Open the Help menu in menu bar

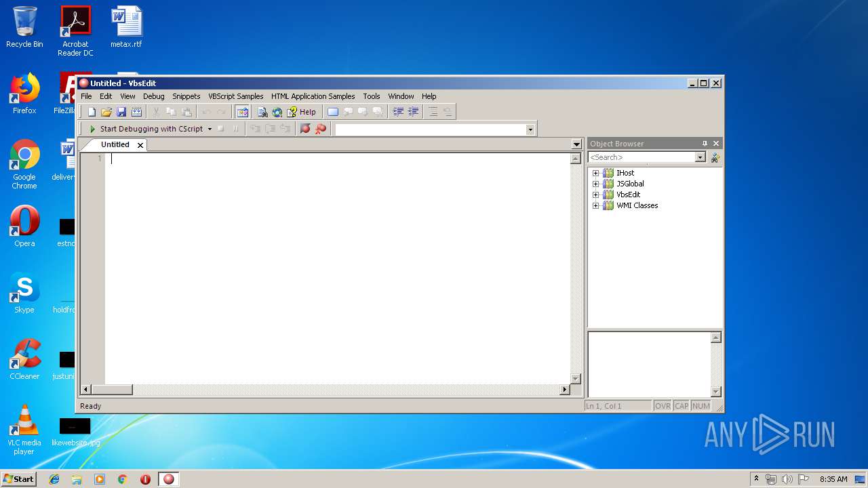tap(429, 96)
